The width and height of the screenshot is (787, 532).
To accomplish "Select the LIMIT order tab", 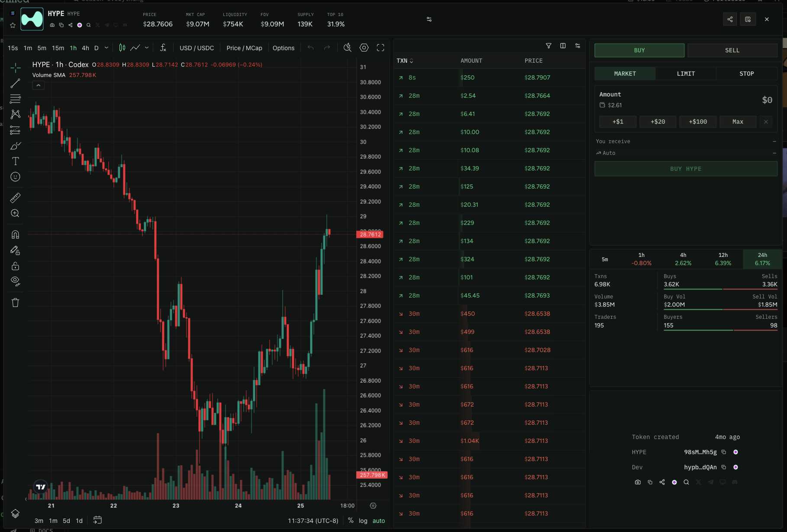I will pos(686,74).
